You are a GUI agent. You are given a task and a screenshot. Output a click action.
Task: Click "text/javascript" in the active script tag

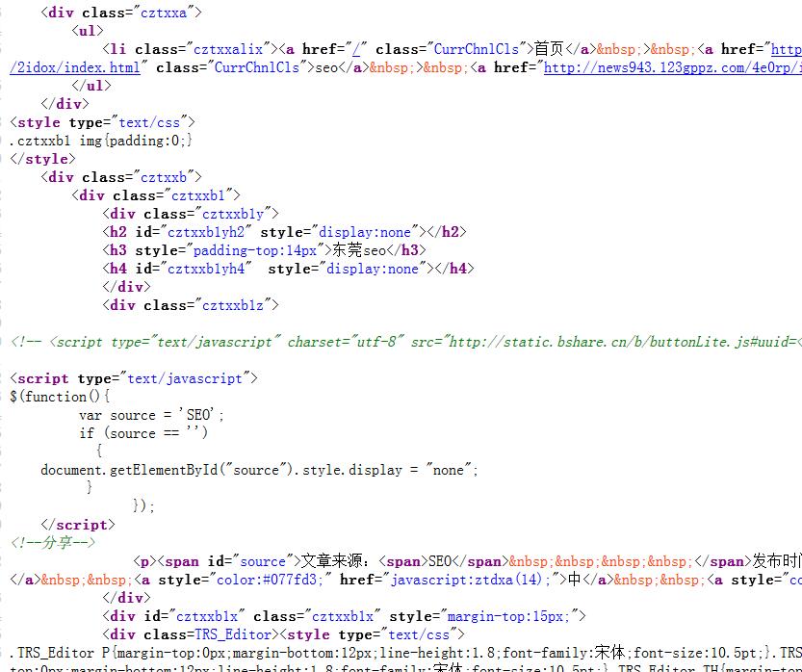(x=185, y=378)
